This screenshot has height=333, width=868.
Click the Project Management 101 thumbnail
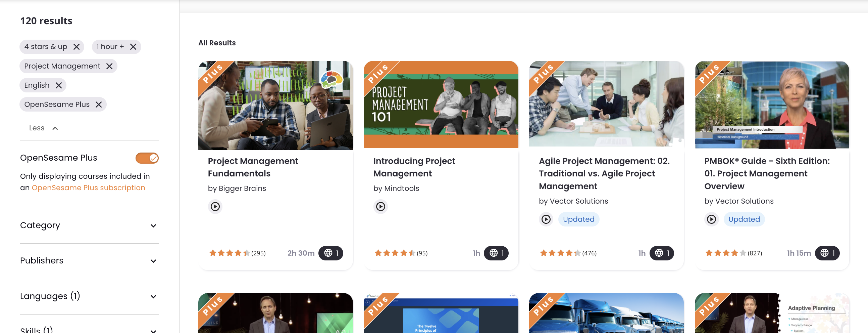click(441, 105)
